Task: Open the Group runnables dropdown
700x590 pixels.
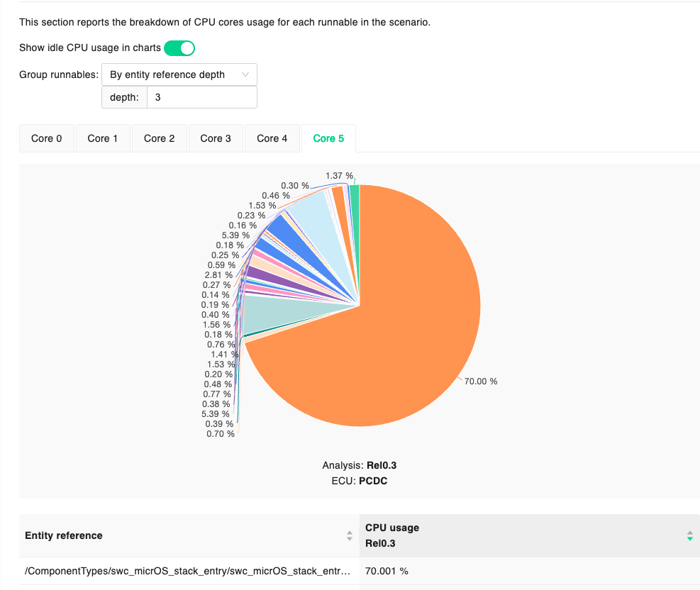Action: tap(179, 74)
